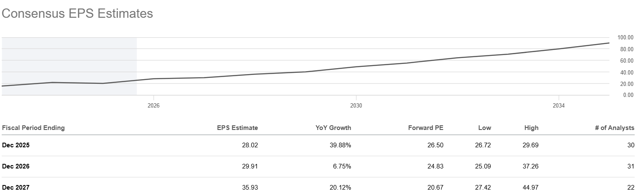
Task: Click the 2030 marker on chart axis
Action: coord(356,105)
